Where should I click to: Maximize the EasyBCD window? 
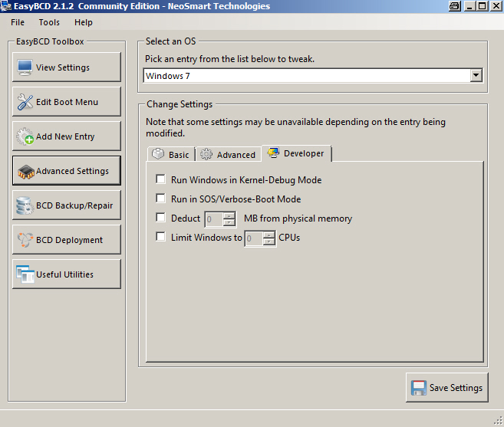point(483,6)
